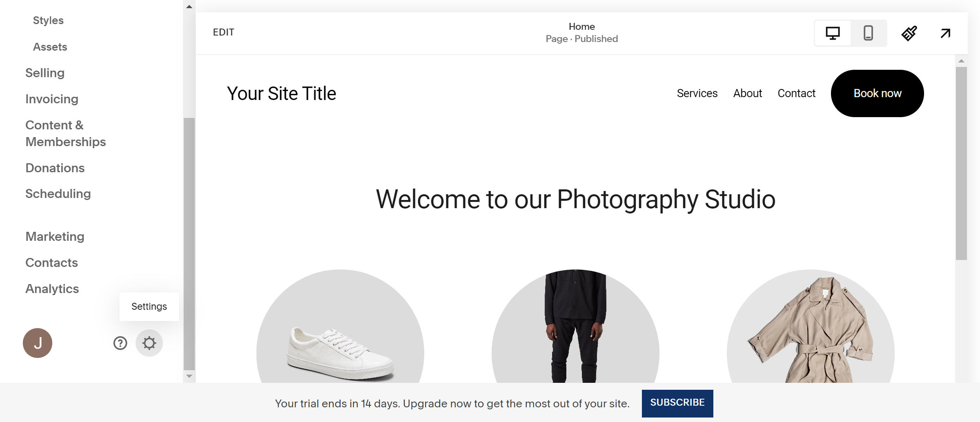Open the Services navigation link
This screenshot has width=980, height=422.
click(697, 93)
